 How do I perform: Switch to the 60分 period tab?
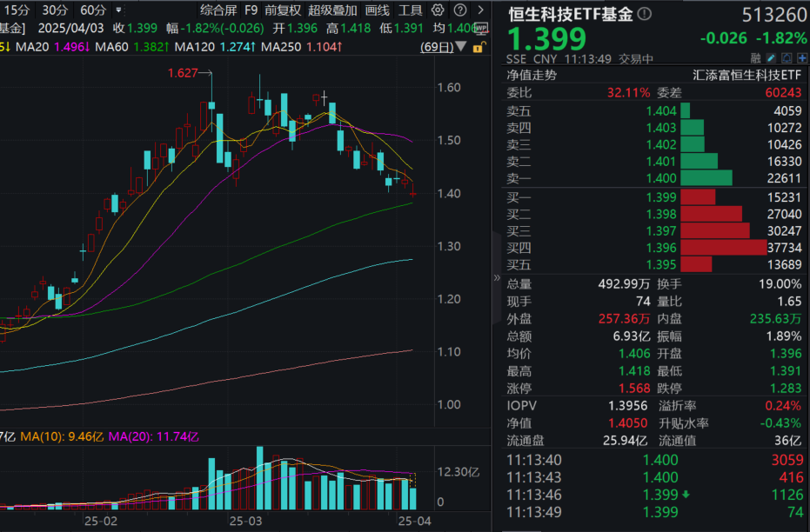click(93, 10)
